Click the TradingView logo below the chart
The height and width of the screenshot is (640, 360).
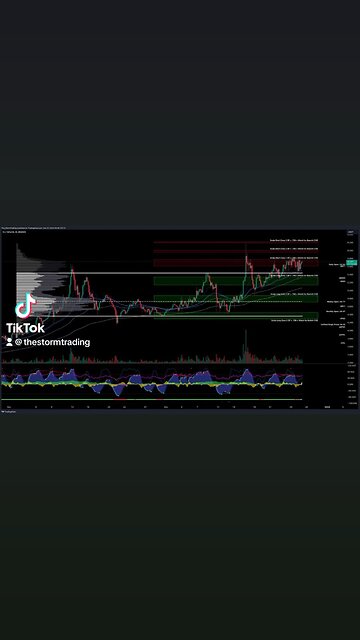pos(8,412)
